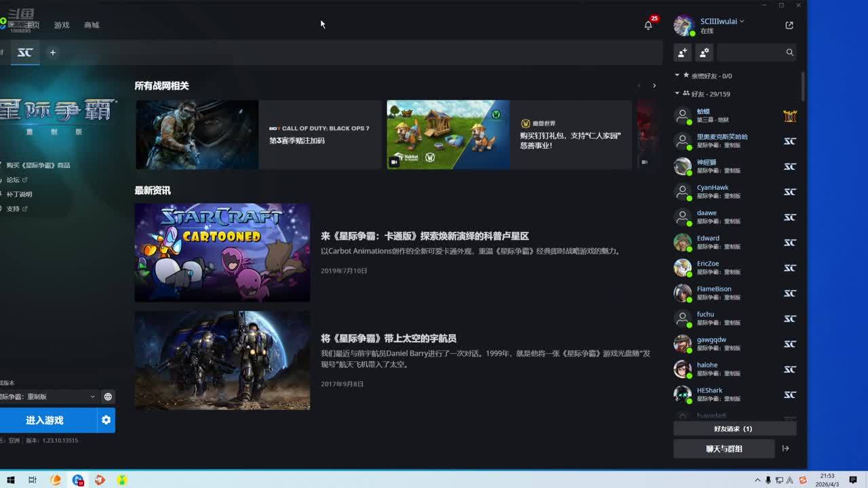The width and height of the screenshot is (868, 488).
Task: Open the friend management settings icon
Action: (705, 52)
